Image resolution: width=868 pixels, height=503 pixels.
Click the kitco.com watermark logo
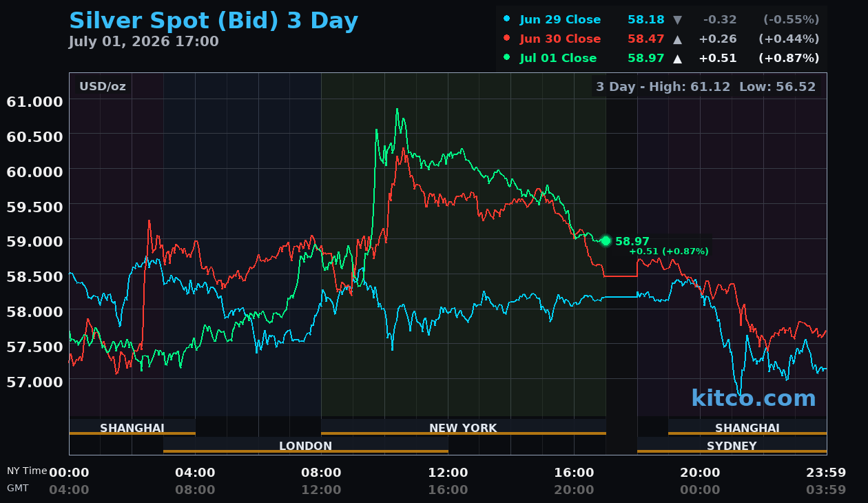(x=753, y=398)
